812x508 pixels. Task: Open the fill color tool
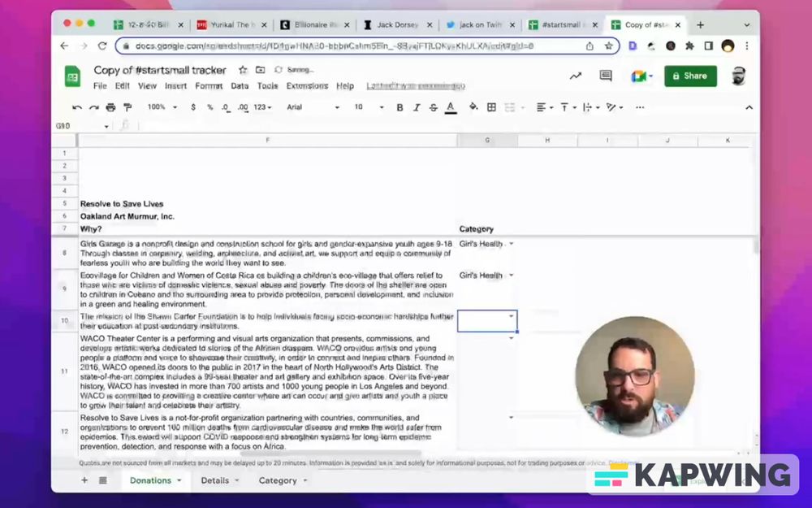tap(473, 106)
